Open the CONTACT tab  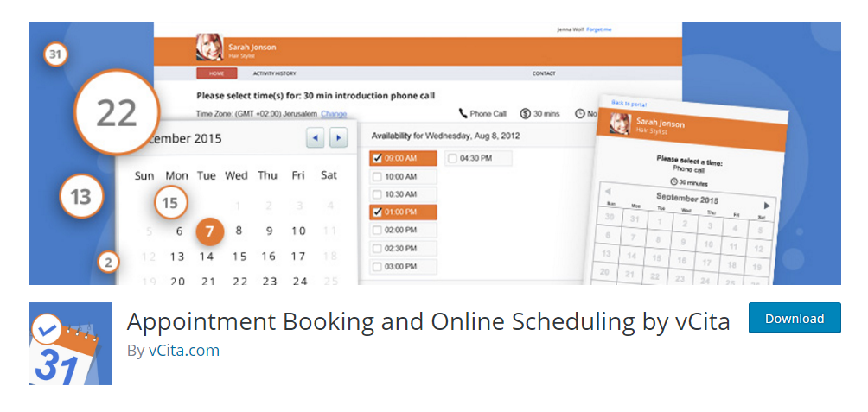[x=544, y=73]
